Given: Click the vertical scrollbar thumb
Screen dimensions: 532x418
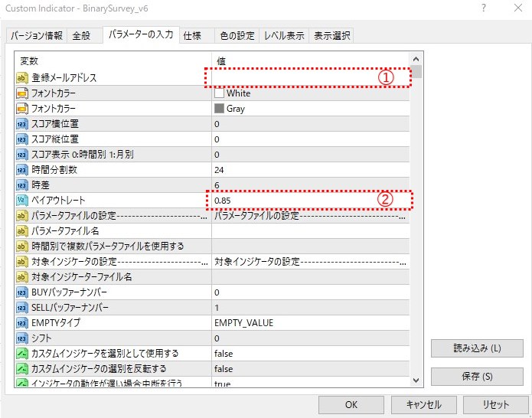Looking at the screenshot, I should pyautogui.click(x=416, y=72).
